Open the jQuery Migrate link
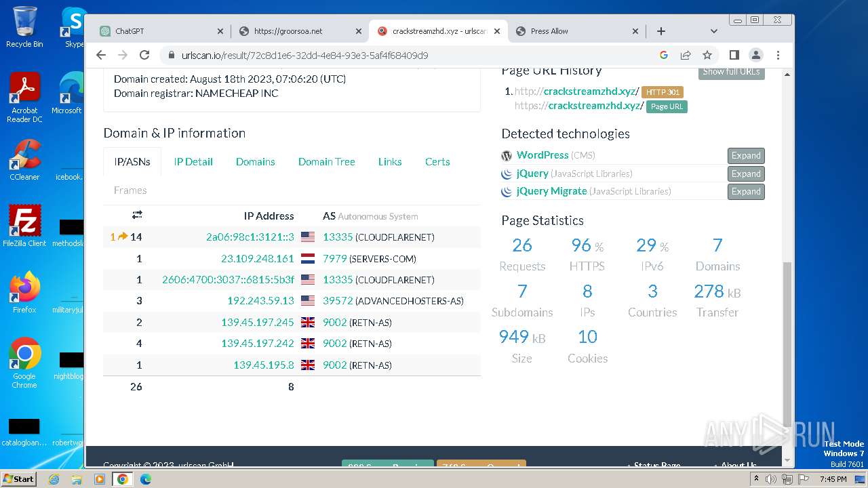The image size is (868, 488). 551,191
